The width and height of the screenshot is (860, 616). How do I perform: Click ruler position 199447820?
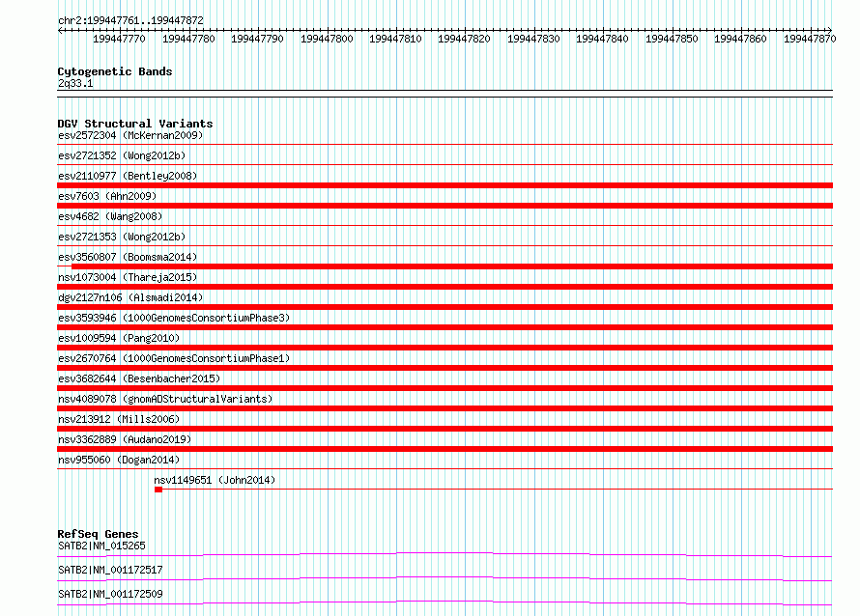[464, 39]
